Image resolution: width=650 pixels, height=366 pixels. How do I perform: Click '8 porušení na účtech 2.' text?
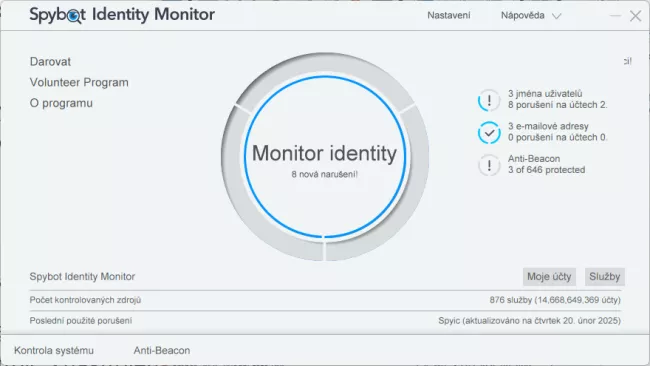coord(558,105)
